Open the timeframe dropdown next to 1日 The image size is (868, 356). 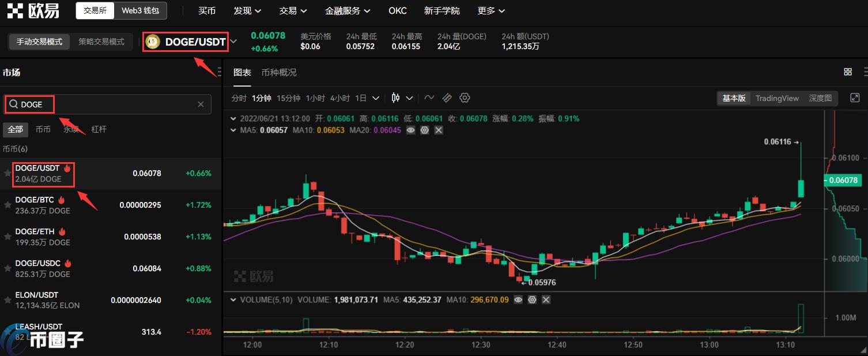coord(376,98)
